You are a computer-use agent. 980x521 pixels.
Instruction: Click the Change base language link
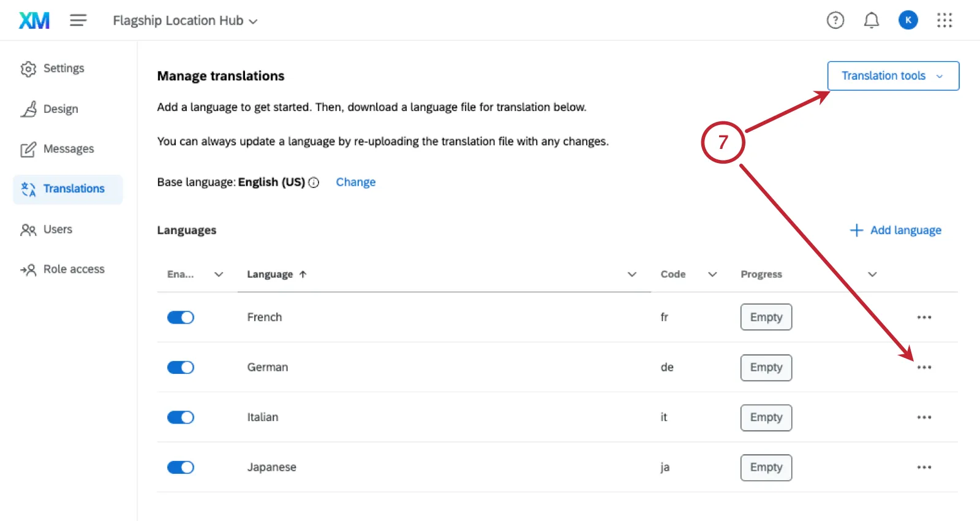(356, 183)
